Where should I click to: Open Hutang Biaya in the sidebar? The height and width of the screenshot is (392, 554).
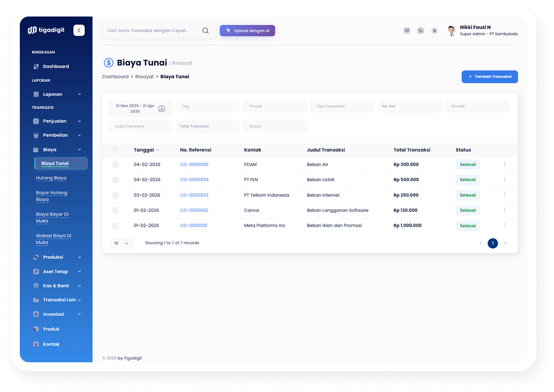(x=51, y=178)
